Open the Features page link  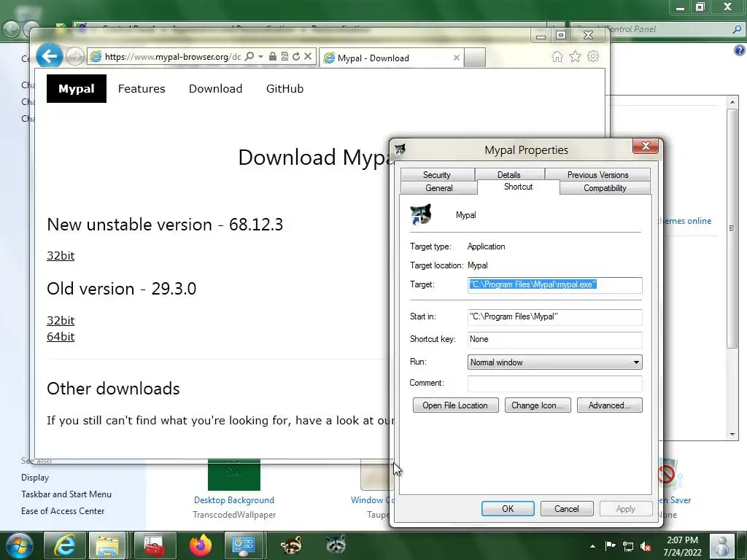click(x=142, y=88)
